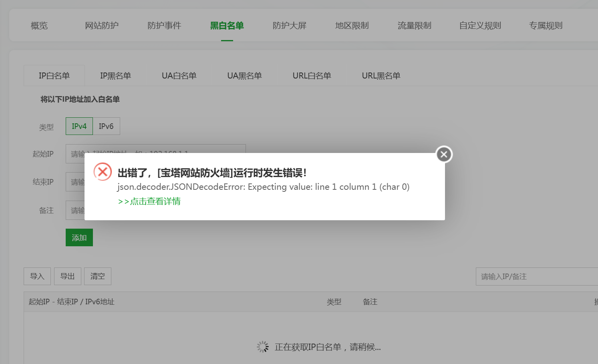Go to the URL黑名单 tab
The width and height of the screenshot is (598, 364).
[x=381, y=75]
